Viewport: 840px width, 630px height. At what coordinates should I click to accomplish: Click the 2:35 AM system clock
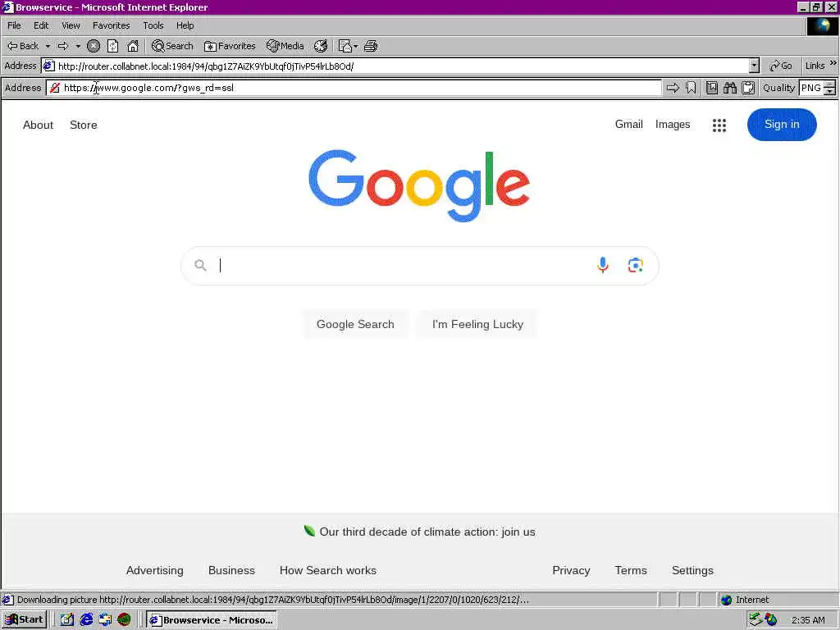point(808,620)
